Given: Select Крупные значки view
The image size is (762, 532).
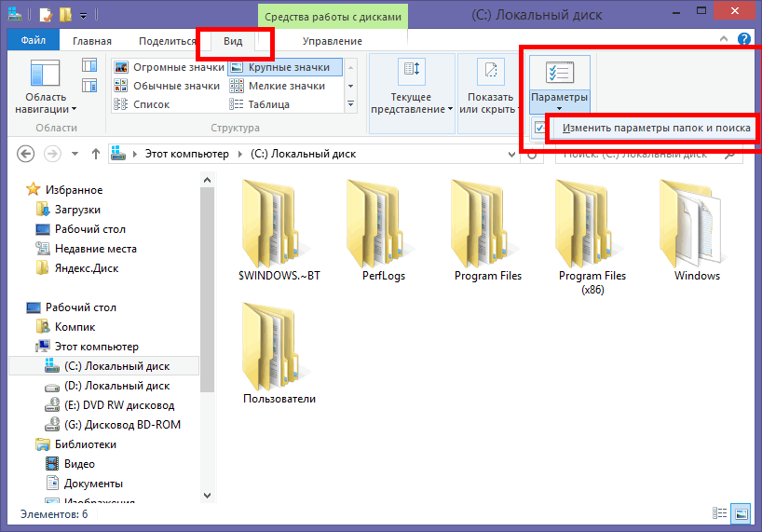Looking at the screenshot, I should point(285,67).
